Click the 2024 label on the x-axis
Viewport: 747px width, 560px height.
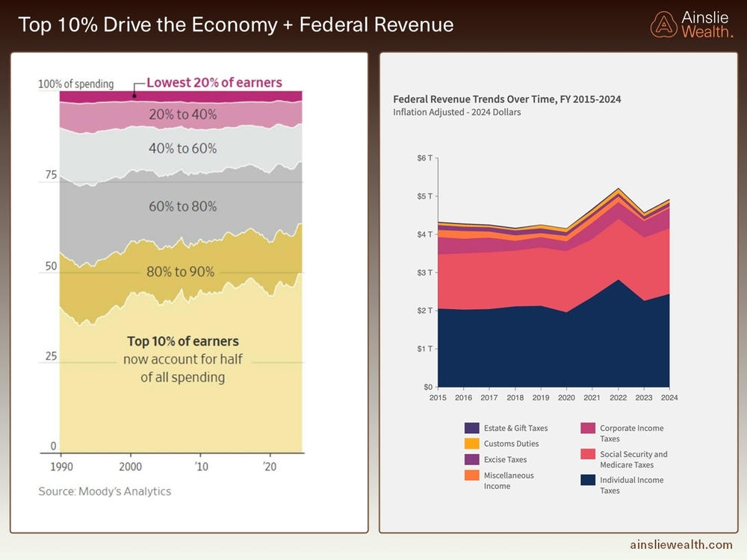pos(669,398)
